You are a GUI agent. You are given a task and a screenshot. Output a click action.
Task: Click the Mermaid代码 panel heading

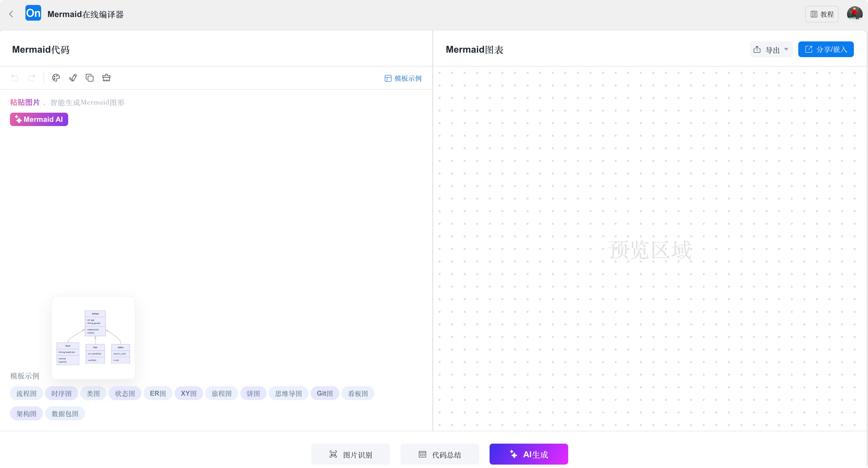41,50
